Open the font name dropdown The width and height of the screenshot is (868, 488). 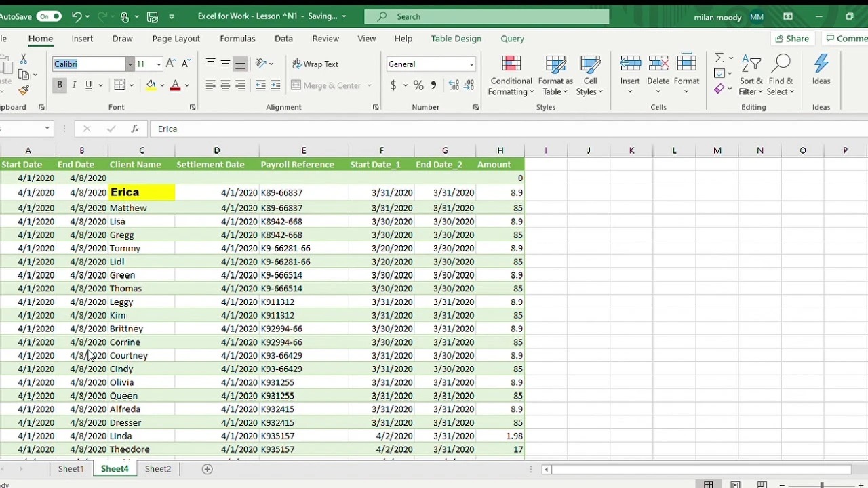click(130, 64)
